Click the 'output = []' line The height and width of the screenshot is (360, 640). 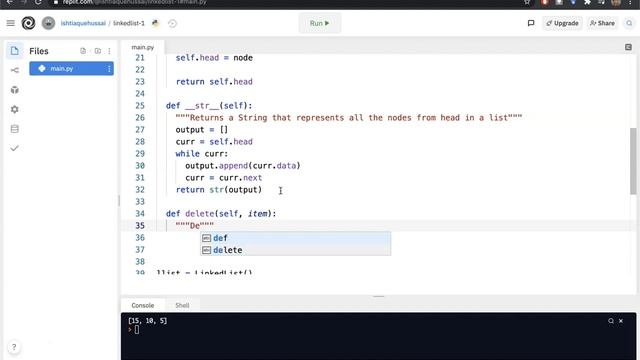(202, 130)
